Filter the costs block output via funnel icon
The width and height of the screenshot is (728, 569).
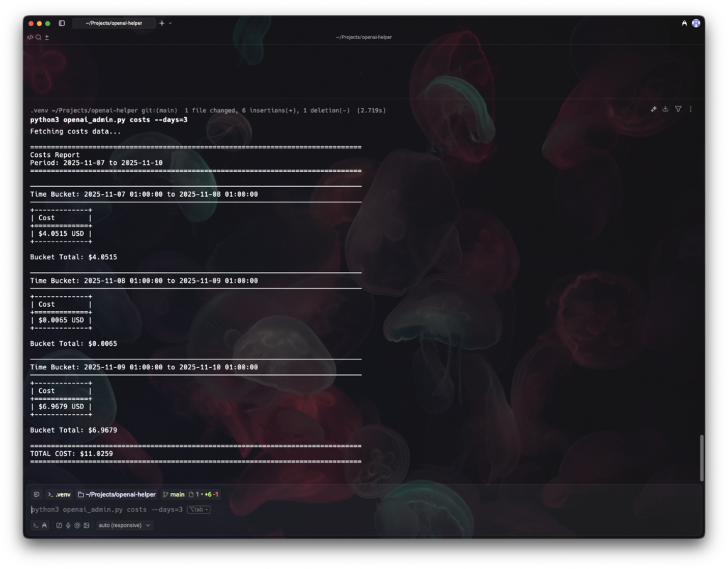point(678,109)
